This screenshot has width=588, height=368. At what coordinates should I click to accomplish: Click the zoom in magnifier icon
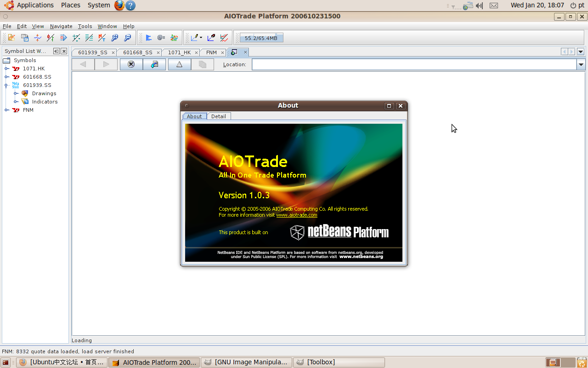coord(115,38)
